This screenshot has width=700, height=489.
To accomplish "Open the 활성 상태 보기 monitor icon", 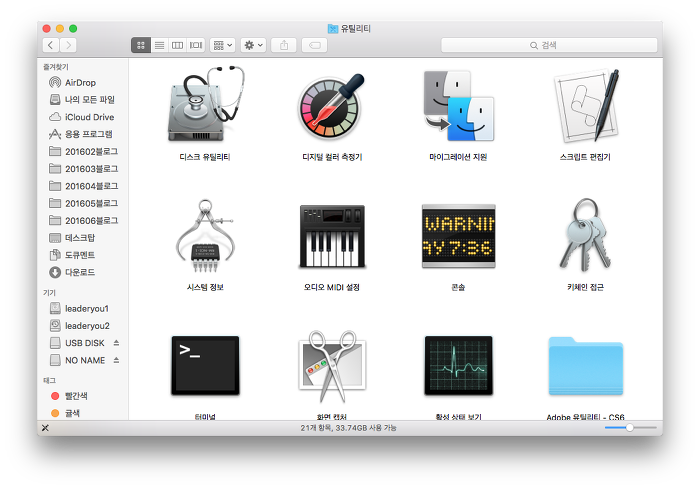I will 458,366.
